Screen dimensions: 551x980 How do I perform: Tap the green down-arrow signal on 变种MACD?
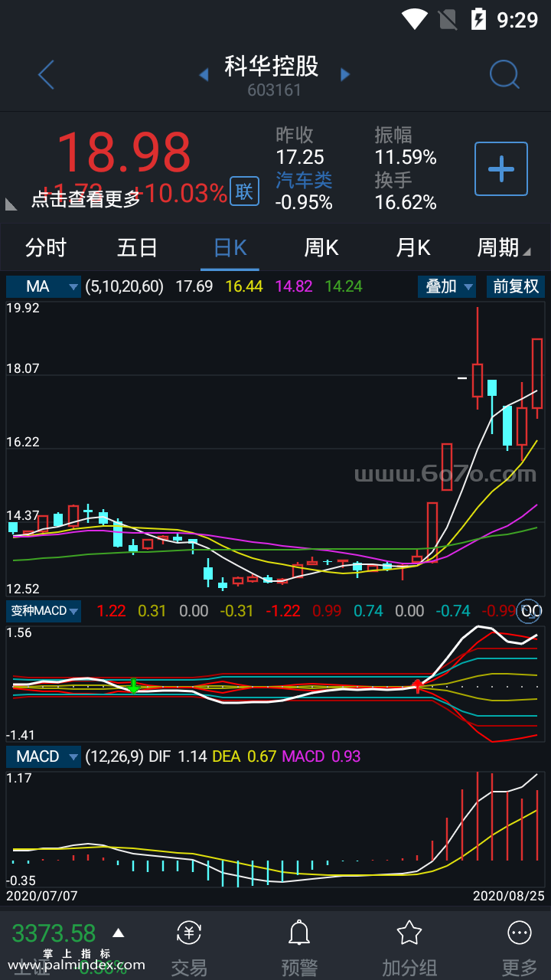pyautogui.click(x=133, y=686)
